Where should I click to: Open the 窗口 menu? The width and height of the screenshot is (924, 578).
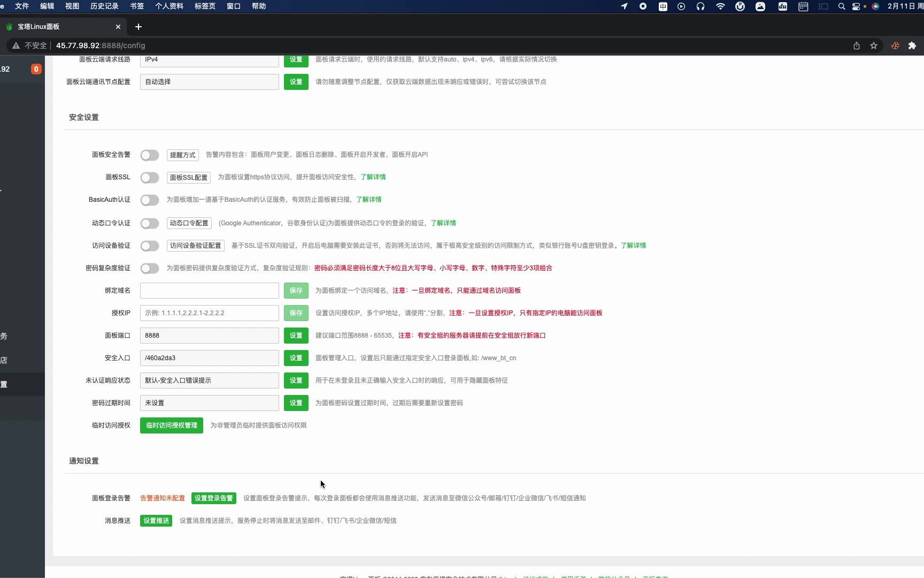(234, 6)
